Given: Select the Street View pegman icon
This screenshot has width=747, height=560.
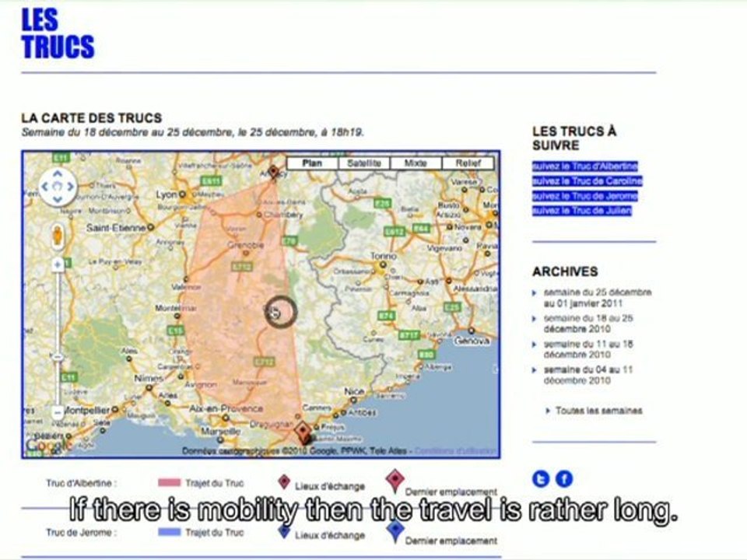Looking at the screenshot, I should [x=58, y=236].
